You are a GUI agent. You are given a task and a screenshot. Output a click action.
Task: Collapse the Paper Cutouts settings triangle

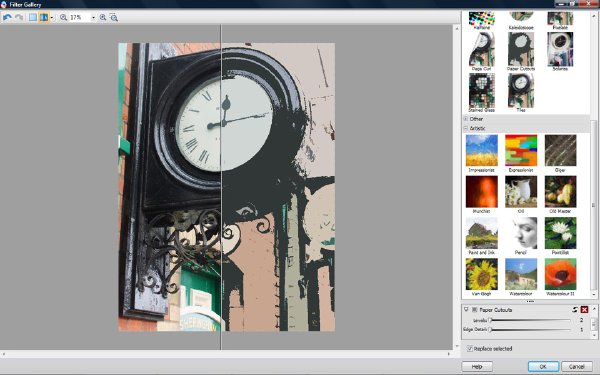(x=466, y=309)
